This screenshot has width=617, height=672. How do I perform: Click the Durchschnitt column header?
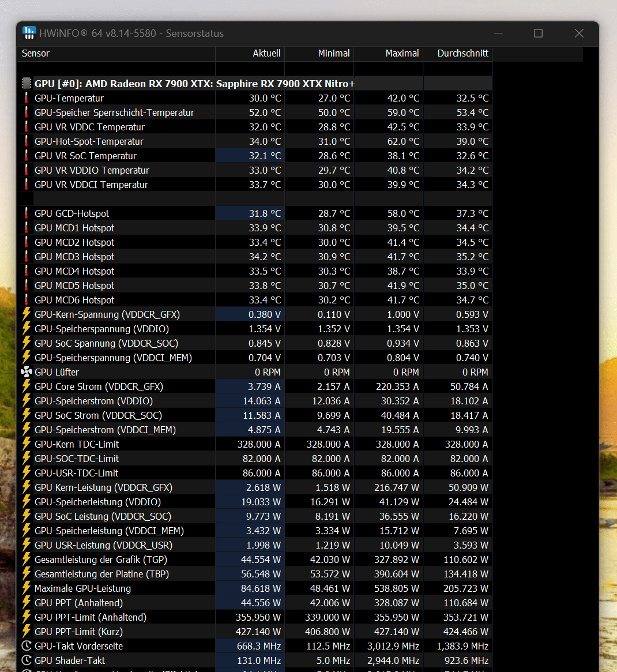click(x=458, y=53)
